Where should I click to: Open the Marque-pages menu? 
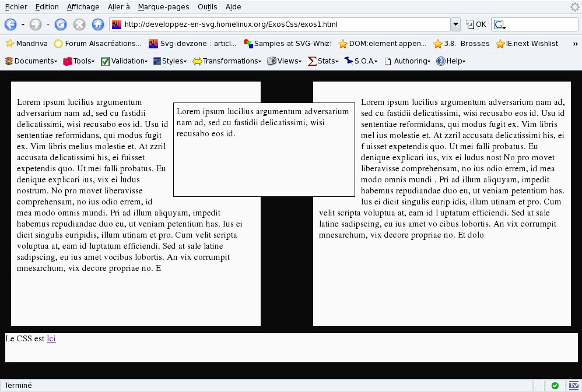click(x=163, y=6)
